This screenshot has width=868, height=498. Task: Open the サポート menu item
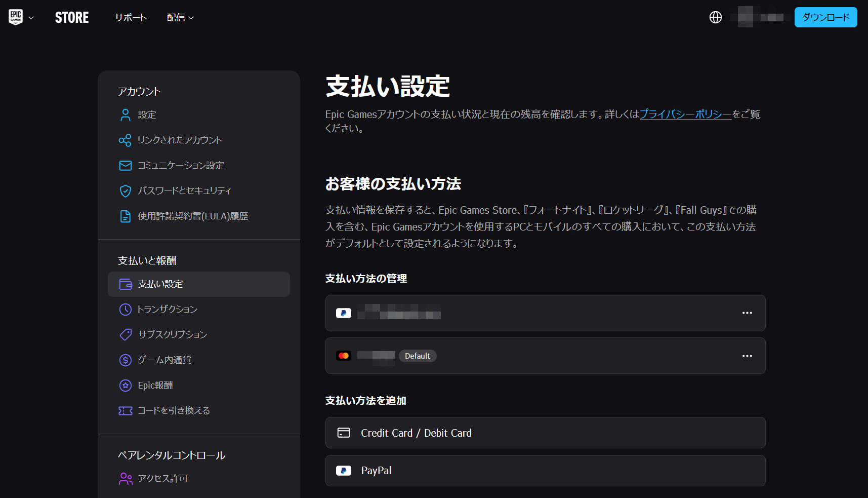pyautogui.click(x=131, y=18)
